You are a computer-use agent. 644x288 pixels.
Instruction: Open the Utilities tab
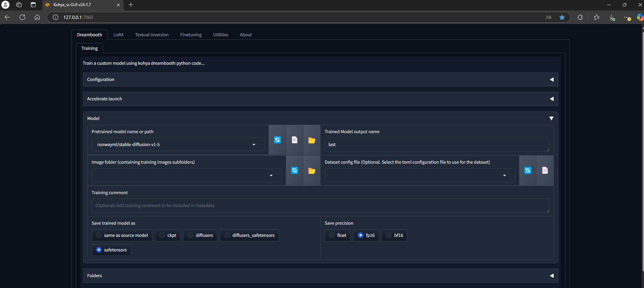[220, 35]
